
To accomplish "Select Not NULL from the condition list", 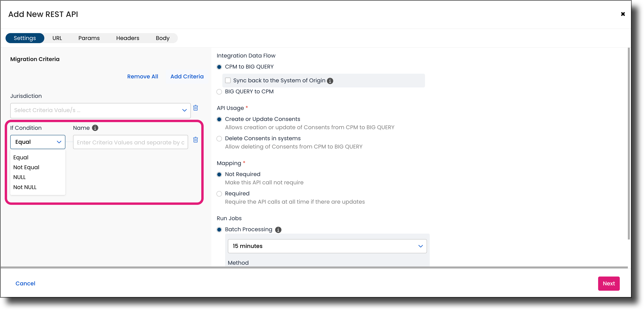I will [x=25, y=187].
